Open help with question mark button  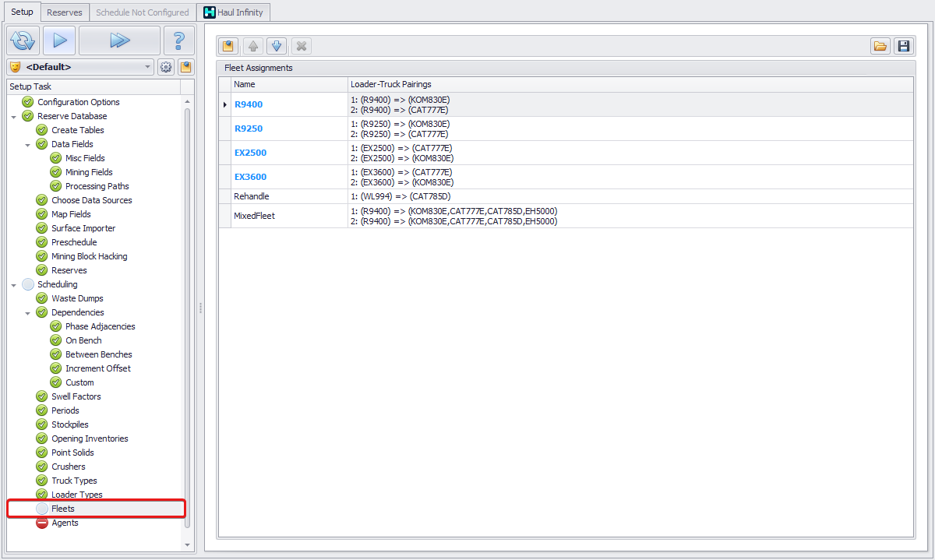click(178, 40)
